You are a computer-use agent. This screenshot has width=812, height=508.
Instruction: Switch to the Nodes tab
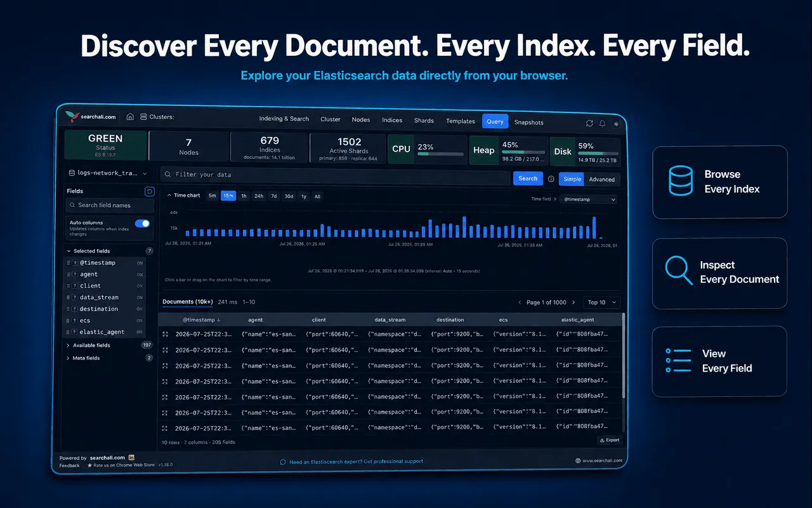(361, 119)
